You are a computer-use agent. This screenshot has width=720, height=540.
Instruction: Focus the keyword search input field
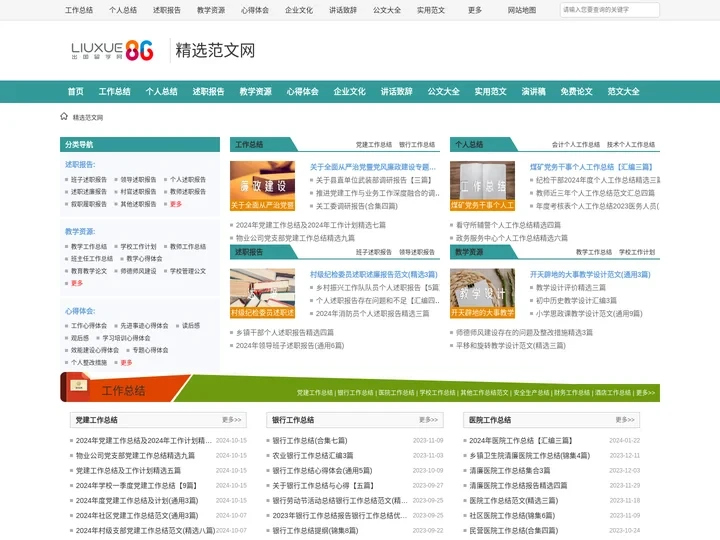click(609, 10)
